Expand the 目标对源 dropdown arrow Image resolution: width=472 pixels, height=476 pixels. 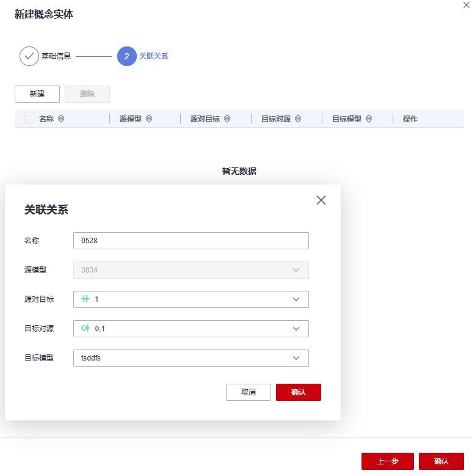296,329
